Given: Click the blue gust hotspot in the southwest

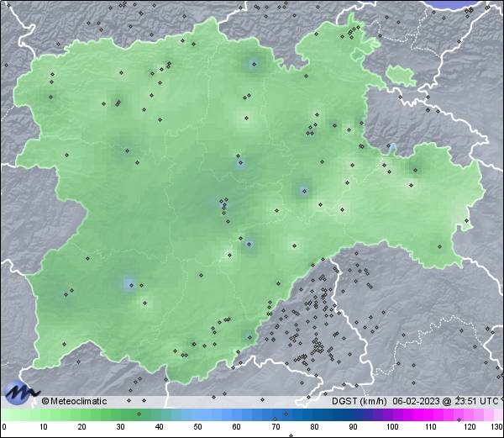Looking at the screenshot, I should pos(128,284).
